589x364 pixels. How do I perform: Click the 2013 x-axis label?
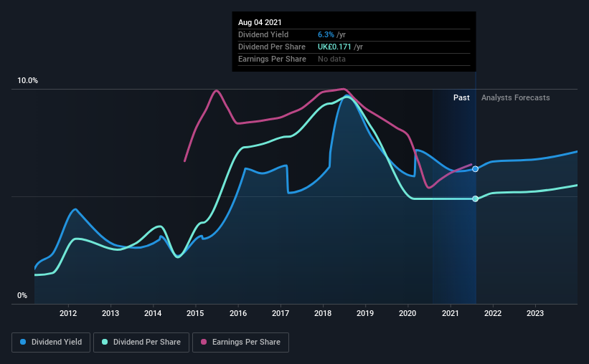click(x=110, y=313)
